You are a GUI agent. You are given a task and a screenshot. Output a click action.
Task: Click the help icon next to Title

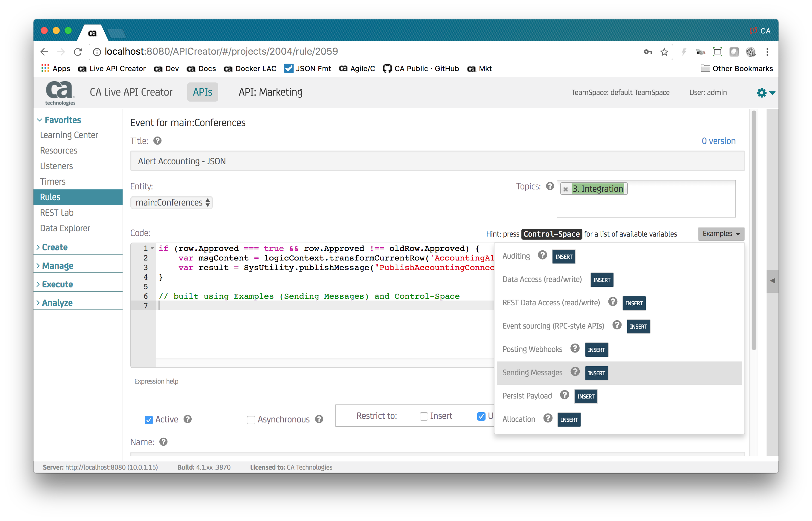click(157, 141)
